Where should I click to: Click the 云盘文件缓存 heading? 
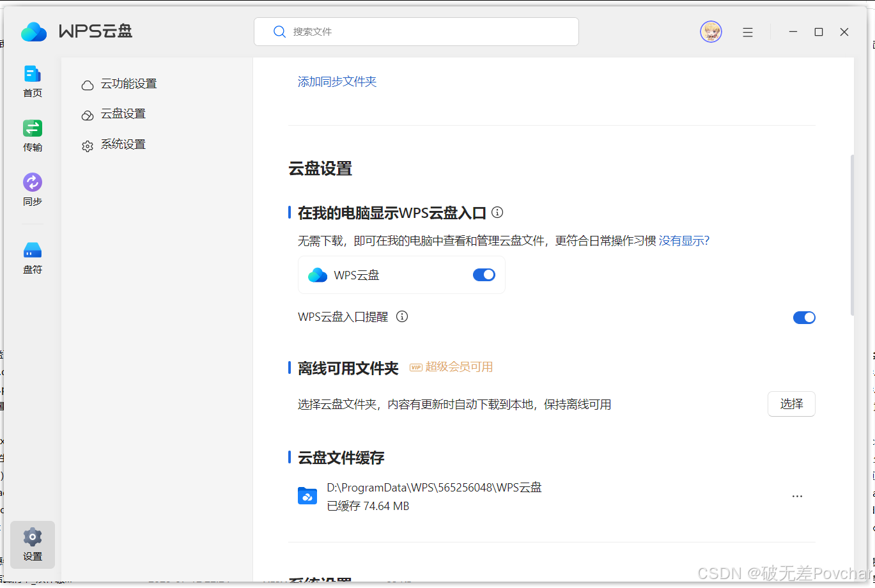pyautogui.click(x=341, y=458)
